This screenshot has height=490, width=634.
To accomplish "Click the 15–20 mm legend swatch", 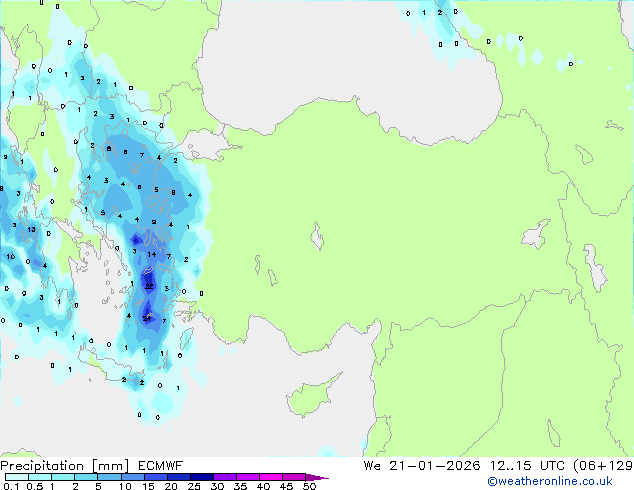I will click(156, 477).
